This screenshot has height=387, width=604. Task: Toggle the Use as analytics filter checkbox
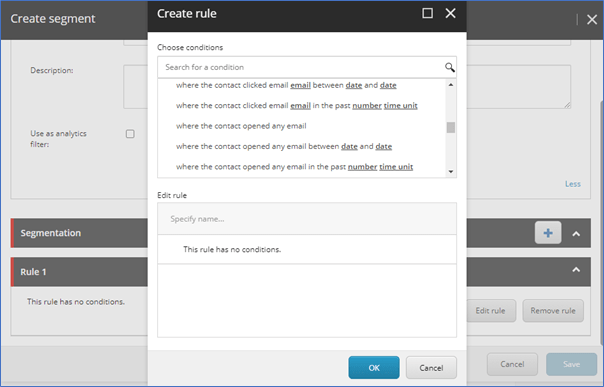(130, 134)
